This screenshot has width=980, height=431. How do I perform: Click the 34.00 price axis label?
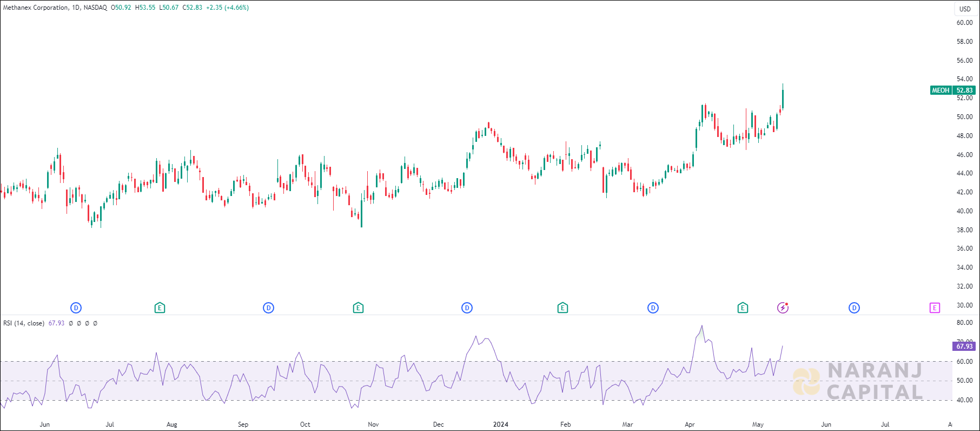click(964, 267)
